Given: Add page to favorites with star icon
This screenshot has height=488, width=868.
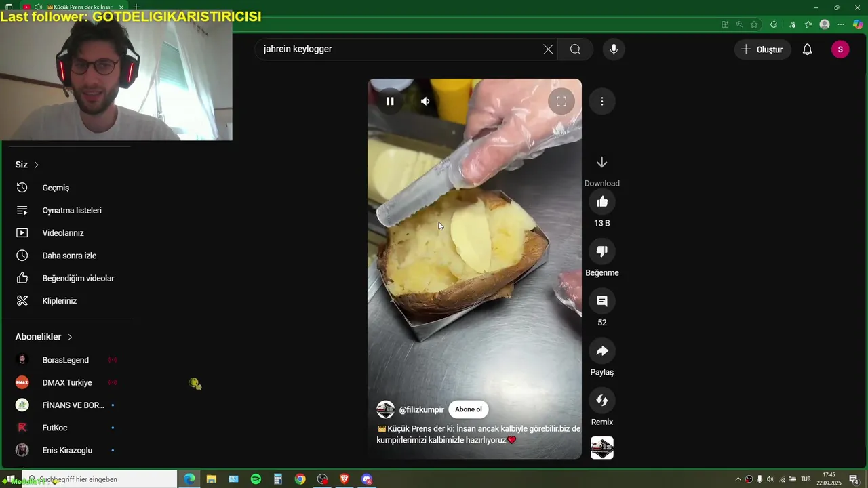Looking at the screenshot, I should point(754,24).
